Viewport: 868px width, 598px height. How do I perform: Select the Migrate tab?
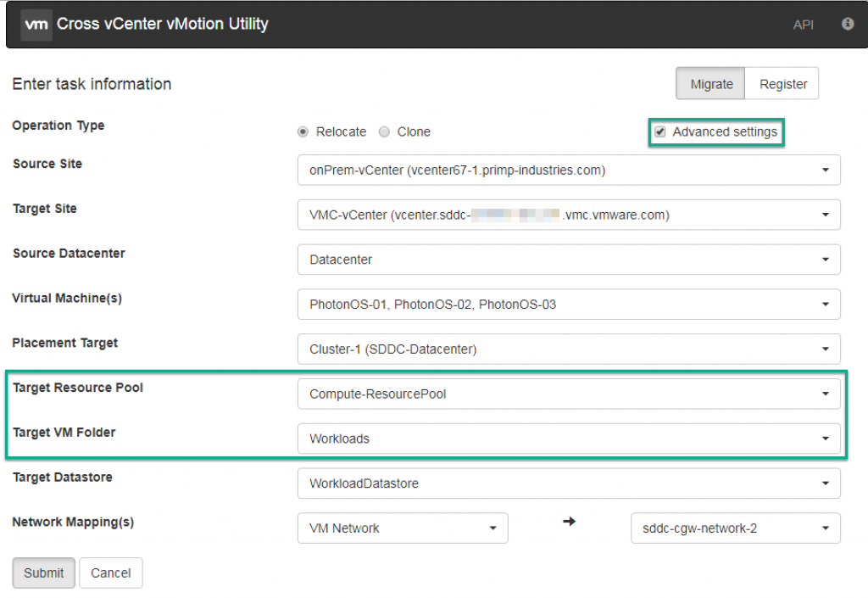(710, 83)
